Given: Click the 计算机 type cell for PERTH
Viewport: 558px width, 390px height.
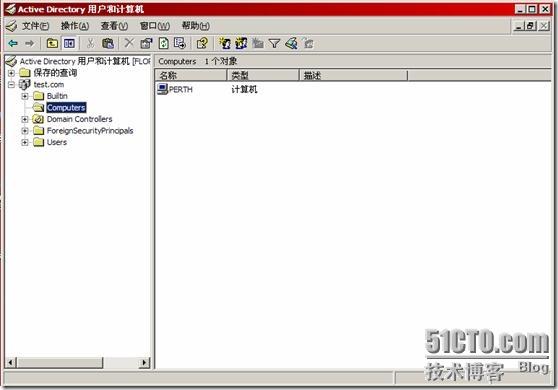Looking at the screenshot, I should tap(244, 89).
